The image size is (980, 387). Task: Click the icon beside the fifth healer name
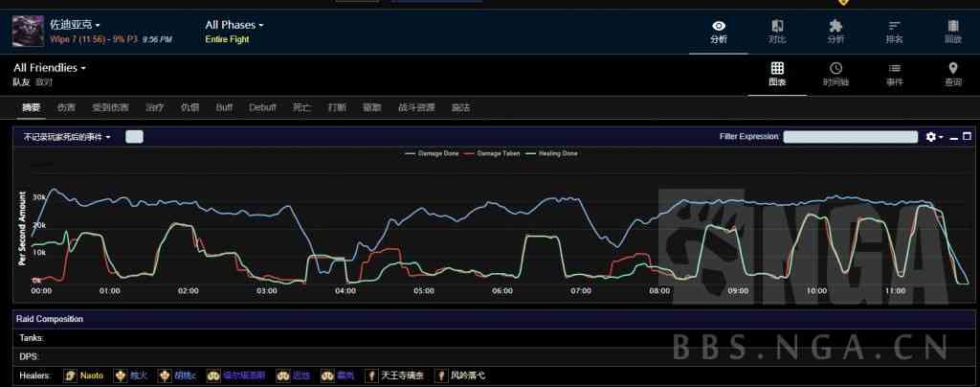282,376
